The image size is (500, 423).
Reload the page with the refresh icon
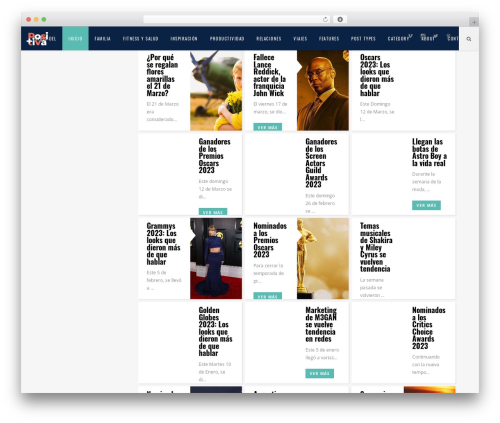(x=325, y=19)
